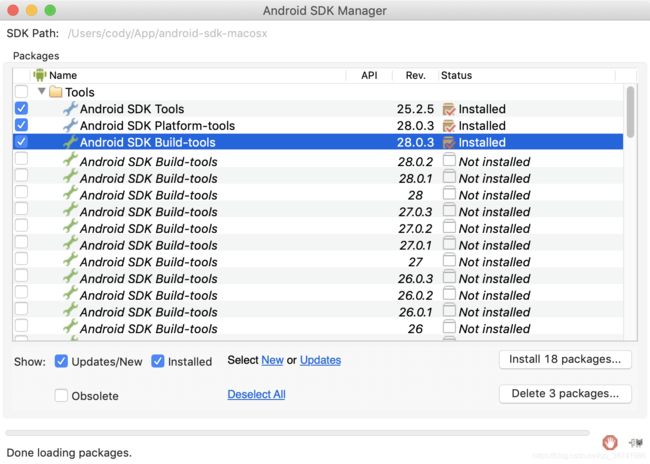Click the SDK Path text /Users/cody/App/android-sdk-macosx
The height and width of the screenshot is (464, 650).
pos(167,33)
